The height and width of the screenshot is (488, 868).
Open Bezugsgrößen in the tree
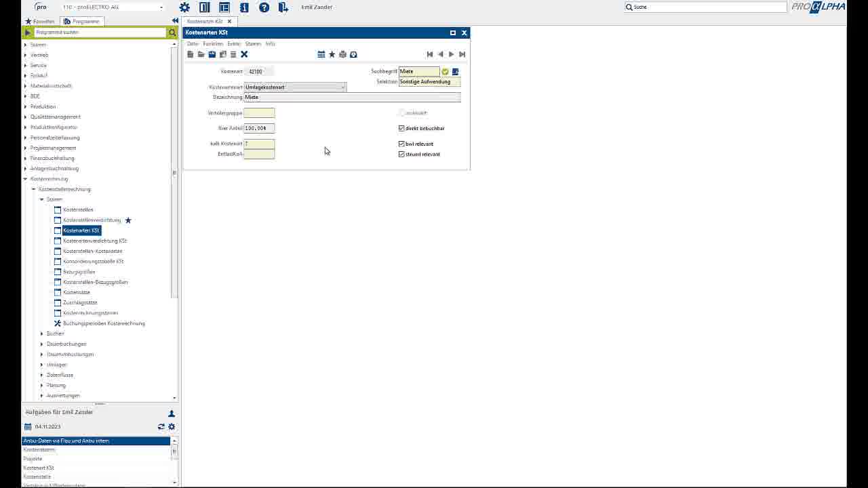click(x=79, y=272)
